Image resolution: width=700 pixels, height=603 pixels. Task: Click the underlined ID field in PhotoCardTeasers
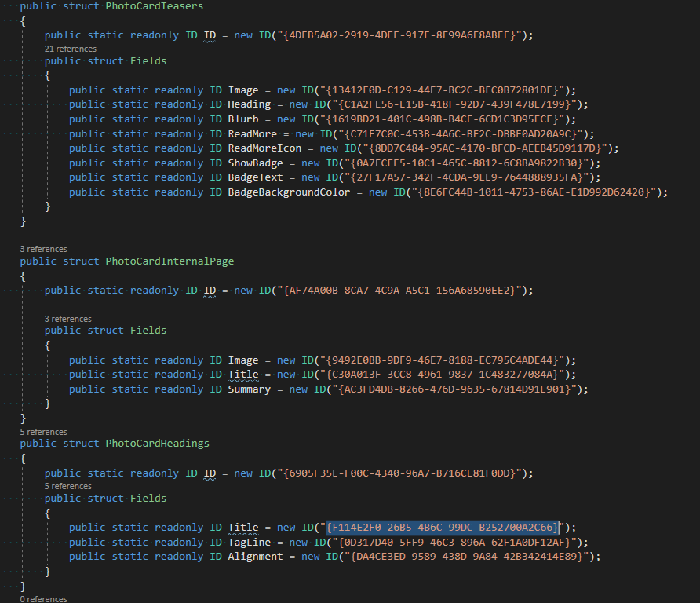tap(210, 35)
